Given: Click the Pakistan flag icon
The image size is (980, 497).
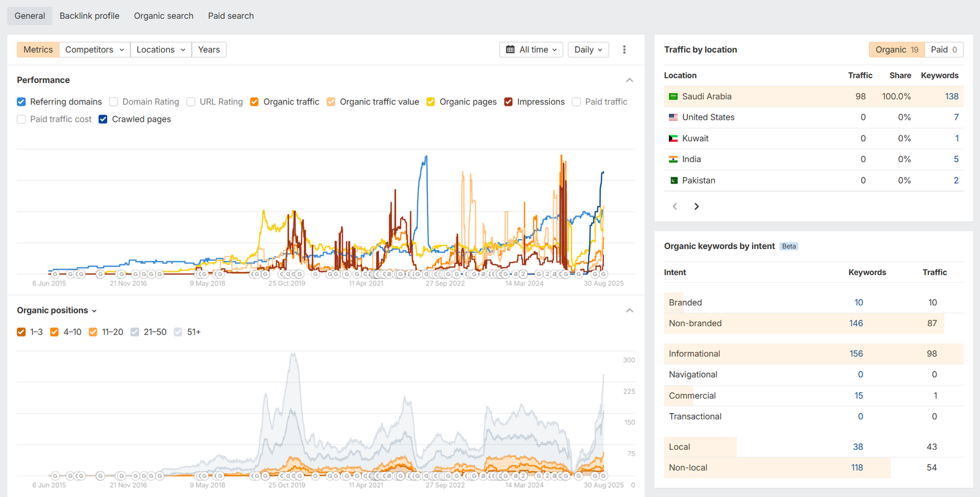Looking at the screenshot, I should [673, 181].
